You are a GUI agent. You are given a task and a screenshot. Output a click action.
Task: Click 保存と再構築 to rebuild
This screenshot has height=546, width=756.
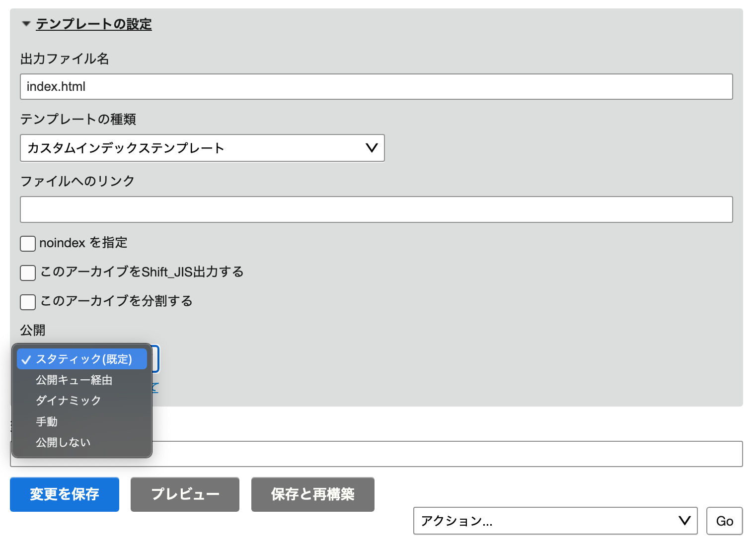click(x=312, y=494)
